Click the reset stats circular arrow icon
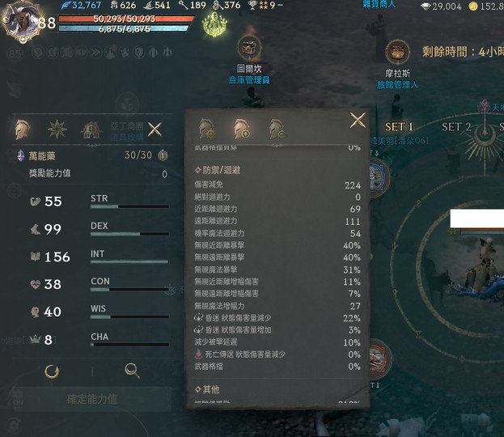This screenshot has height=437, width=504. [52, 371]
